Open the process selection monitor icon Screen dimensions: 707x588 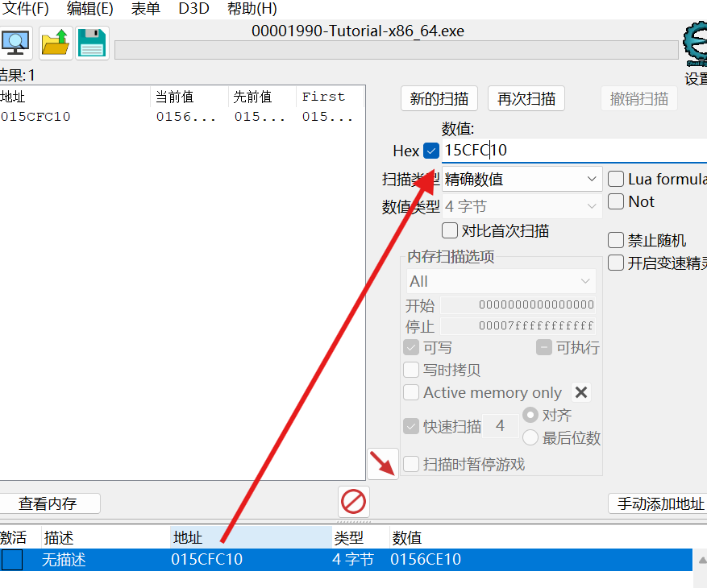click(15, 43)
